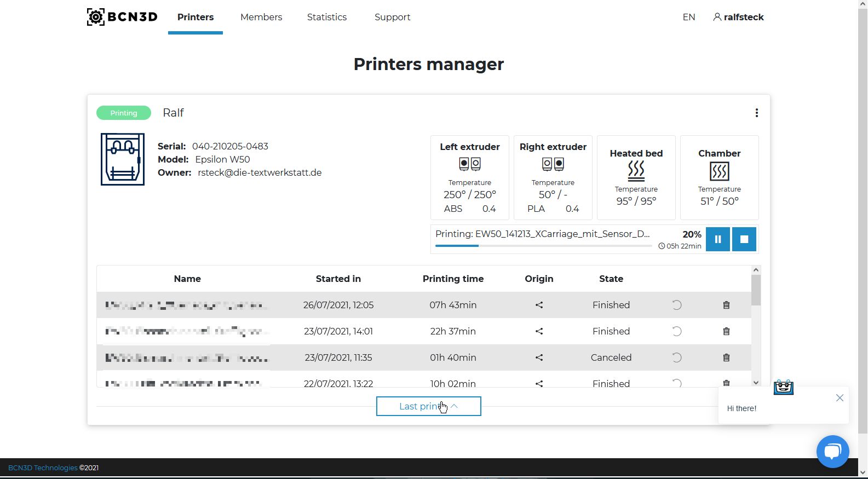
Task: Click the chat bot avatar icon
Action: coord(784,387)
